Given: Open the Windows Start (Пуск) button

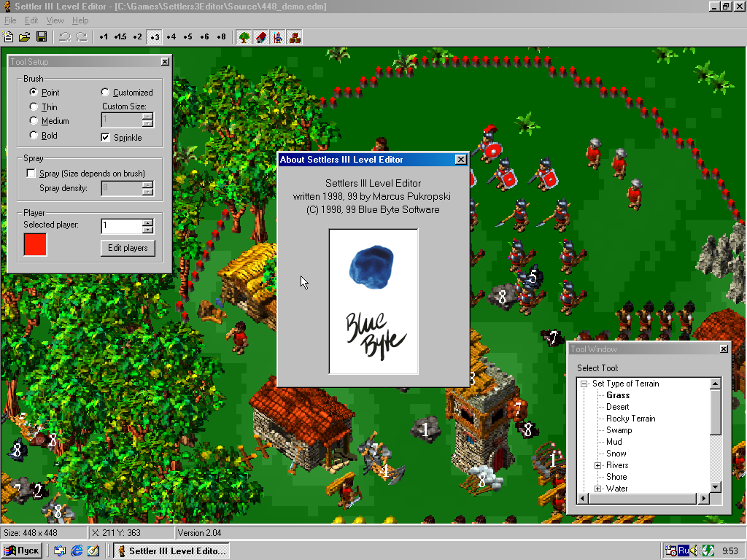Looking at the screenshot, I should (x=22, y=551).
